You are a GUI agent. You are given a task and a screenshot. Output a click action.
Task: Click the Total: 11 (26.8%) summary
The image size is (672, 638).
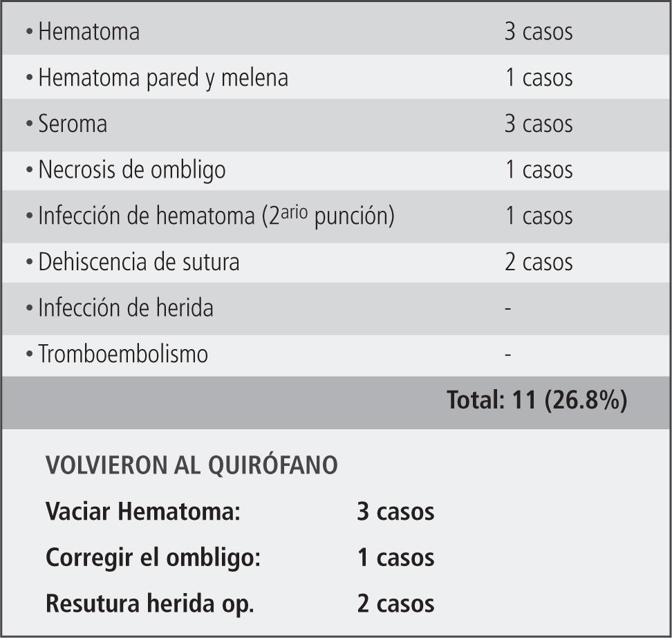click(x=536, y=401)
